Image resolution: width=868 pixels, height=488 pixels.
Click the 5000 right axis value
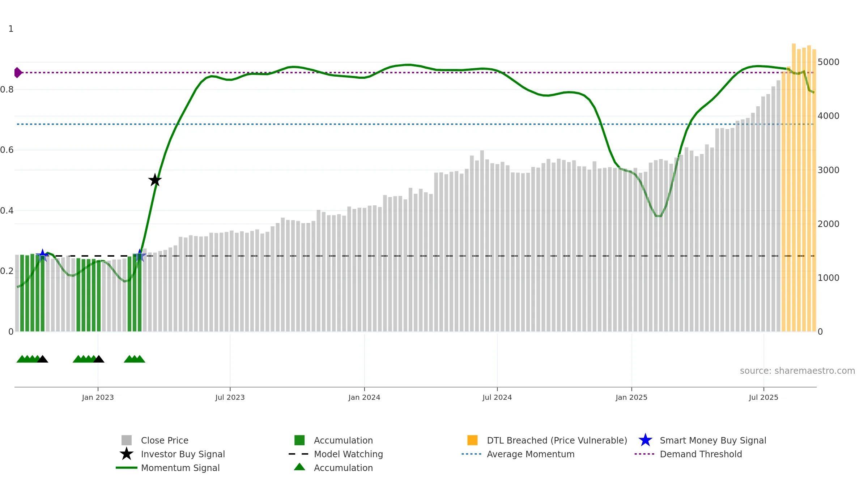[x=829, y=62]
